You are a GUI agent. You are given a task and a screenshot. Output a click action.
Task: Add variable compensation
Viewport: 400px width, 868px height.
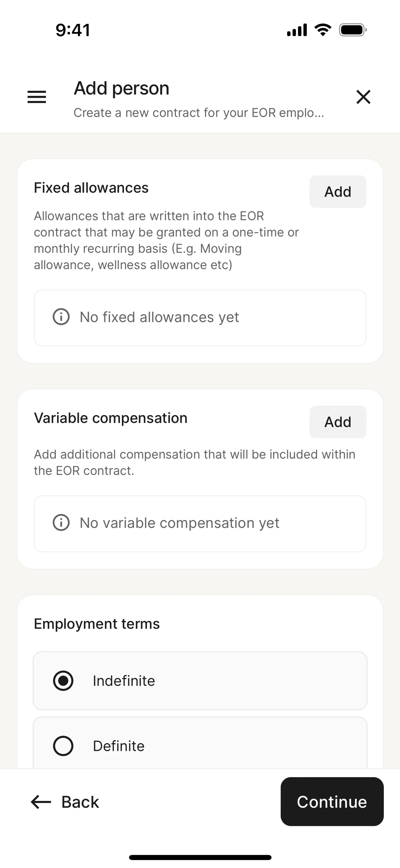point(338,422)
